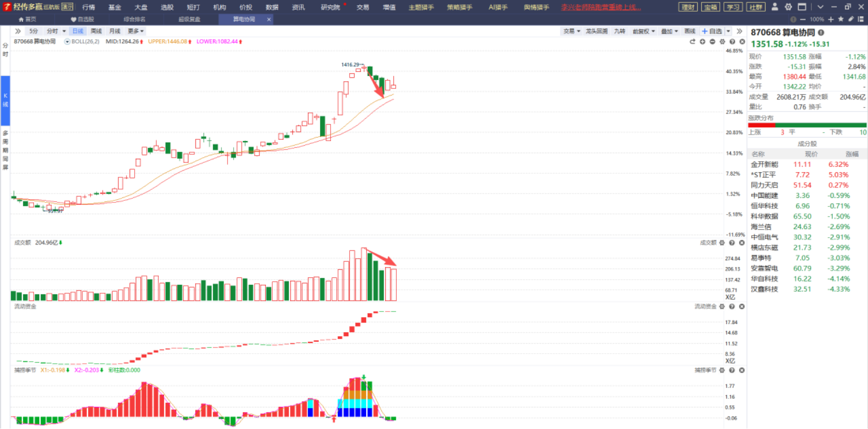This screenshot has width=868, height=429.
Task: Click the zoom-in plus icon above the K-line chart
Action: pyautogui.click(x=702, y=42)
